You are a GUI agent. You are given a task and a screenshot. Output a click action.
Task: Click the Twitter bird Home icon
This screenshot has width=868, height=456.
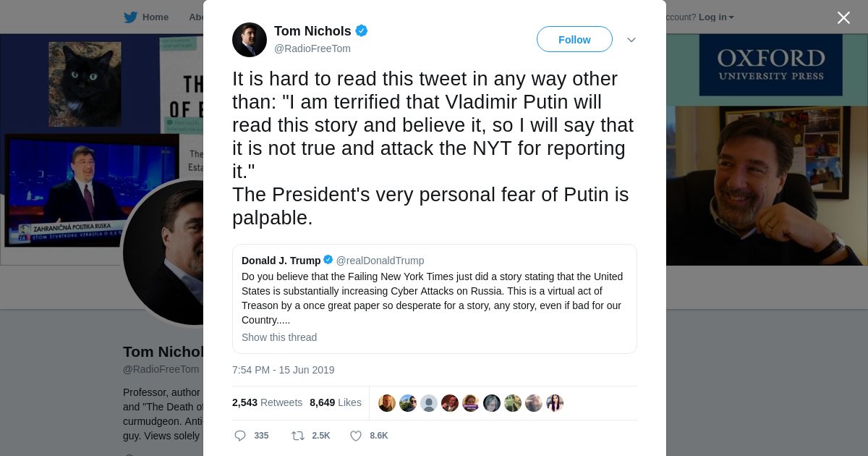click(130, 17)
